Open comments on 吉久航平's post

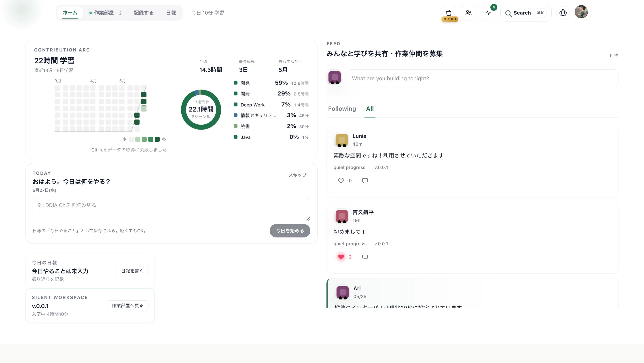(x=365, y=257)
